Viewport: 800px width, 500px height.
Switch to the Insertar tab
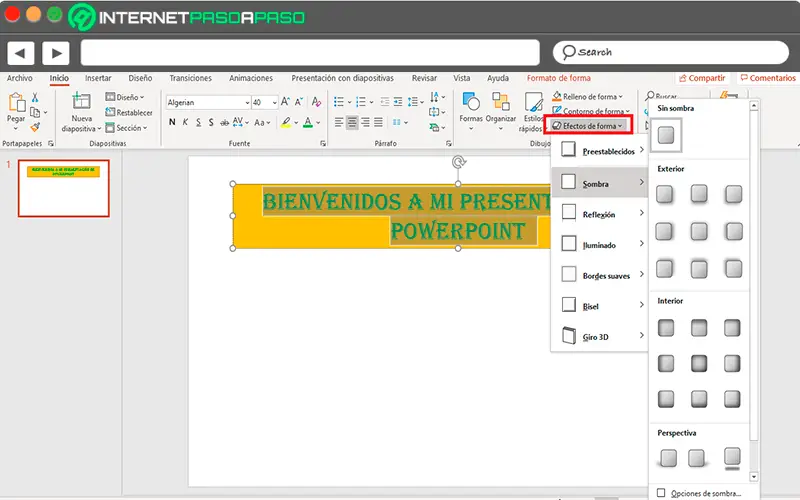pyautogui.click(x=98, y=78)
